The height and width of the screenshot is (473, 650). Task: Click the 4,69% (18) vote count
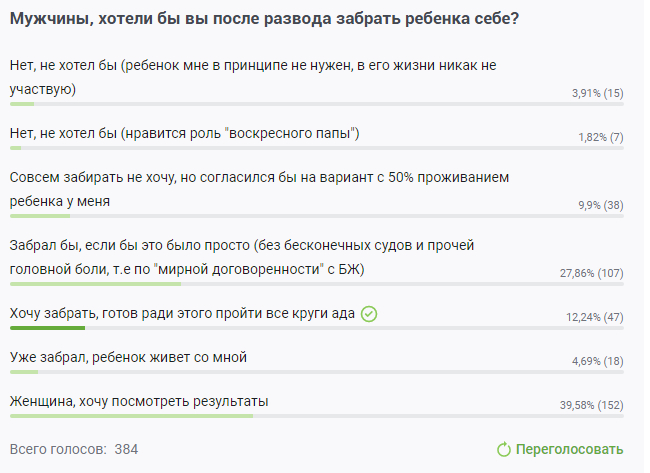click(596, 361)
